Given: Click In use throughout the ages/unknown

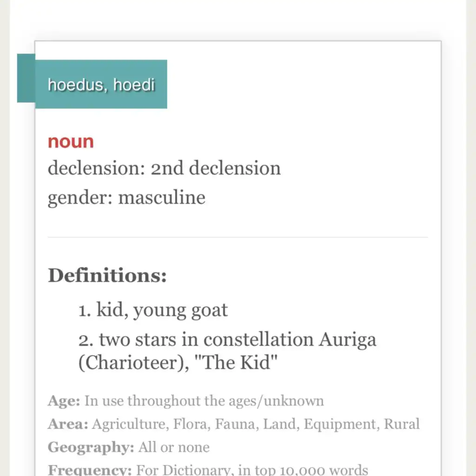Looking at the screenshot, I should click(204, 401).
